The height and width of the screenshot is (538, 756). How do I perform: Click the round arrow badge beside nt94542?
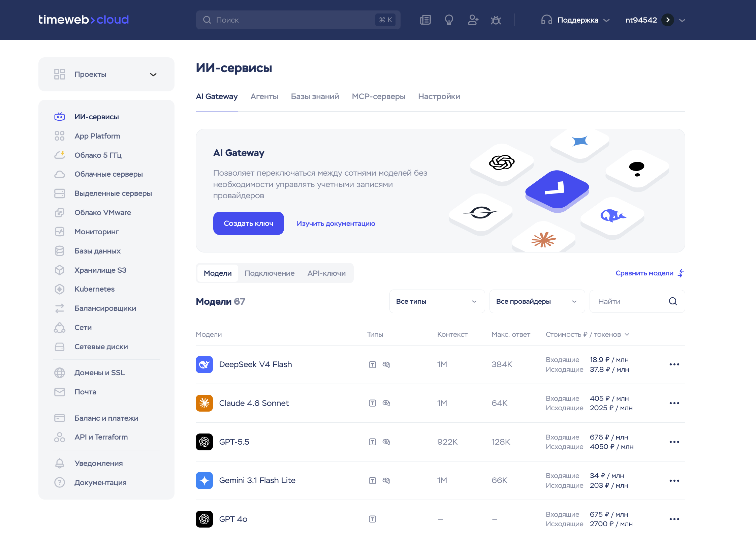668,20
